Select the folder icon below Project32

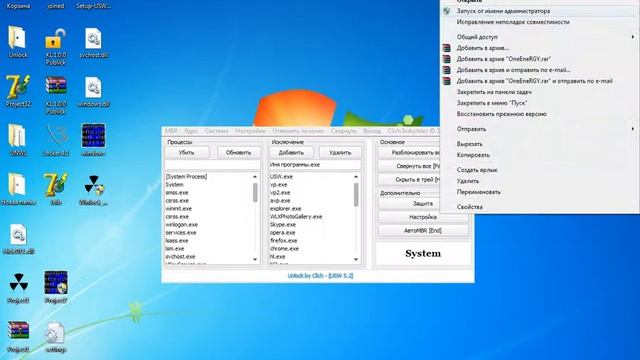(17, 136)
